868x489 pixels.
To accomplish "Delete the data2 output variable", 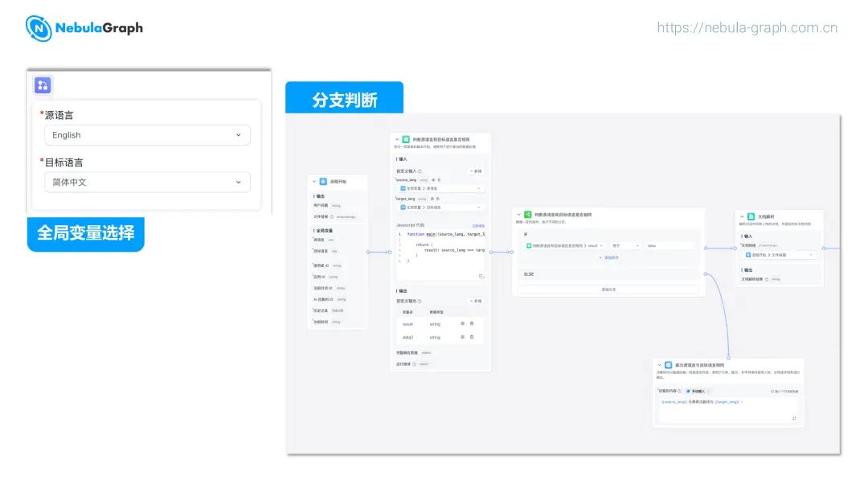I will coord(472,337).
